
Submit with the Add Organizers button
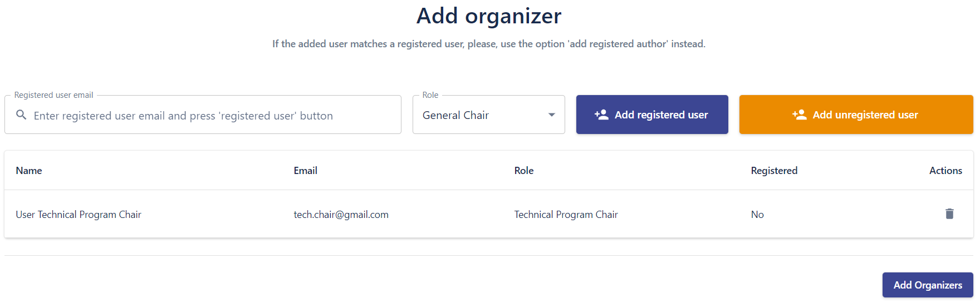927,285
